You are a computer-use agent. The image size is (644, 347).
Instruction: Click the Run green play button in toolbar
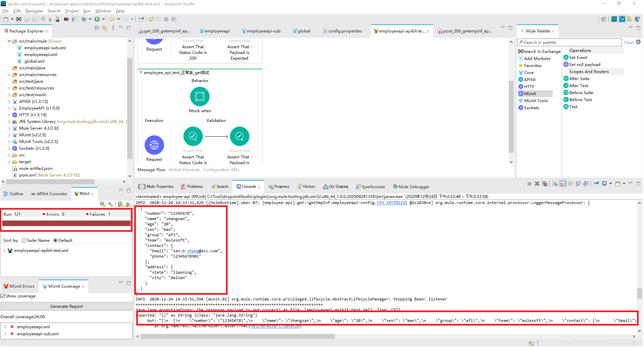pos(97,19)
